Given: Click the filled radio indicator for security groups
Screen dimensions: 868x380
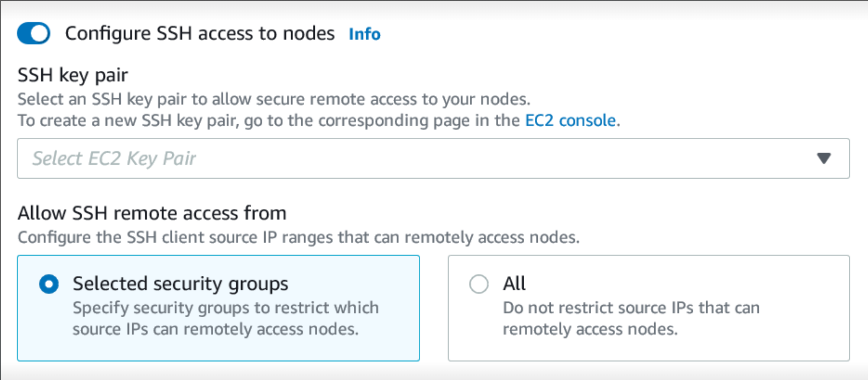Looking at the screenshot, I should click(49, 283).
